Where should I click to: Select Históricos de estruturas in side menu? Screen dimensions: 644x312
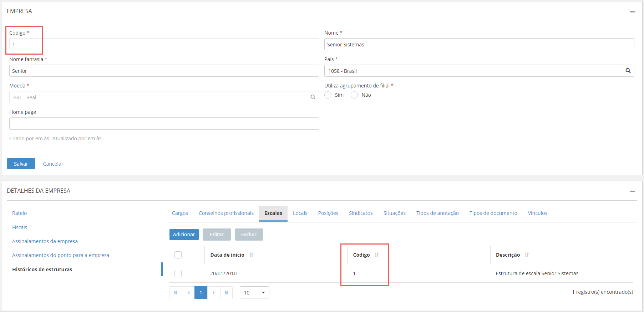tap(42, 270)
